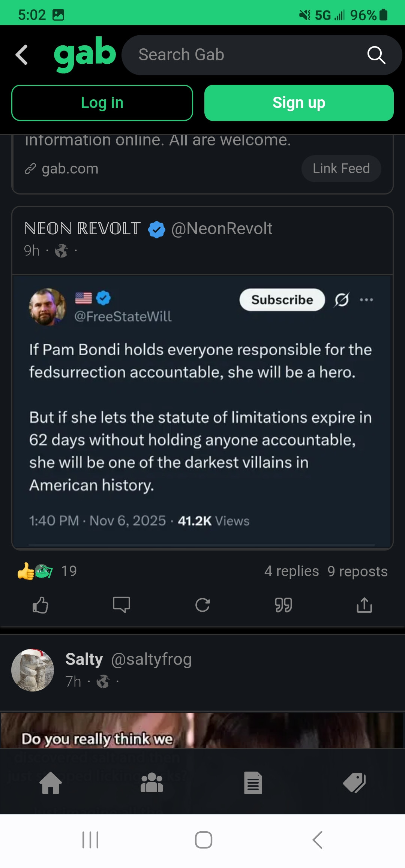This screenshot has width=405, height=868.
Task: Open comments on the NeonRevolt post
Action: tap(121, 605)
